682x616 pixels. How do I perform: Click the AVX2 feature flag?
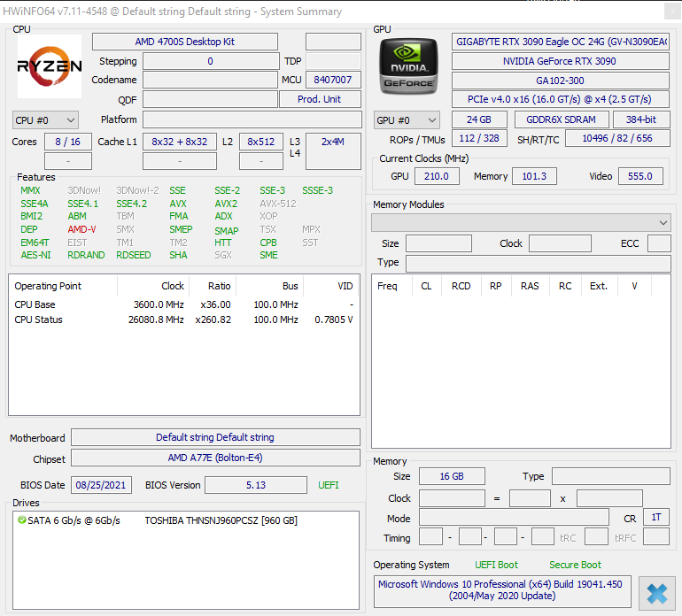pos(226,204)
